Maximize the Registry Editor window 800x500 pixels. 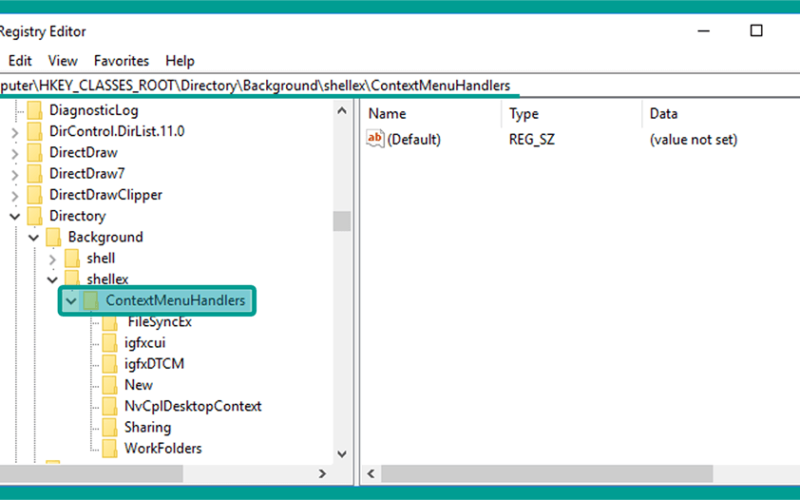[x=756, y=31]
